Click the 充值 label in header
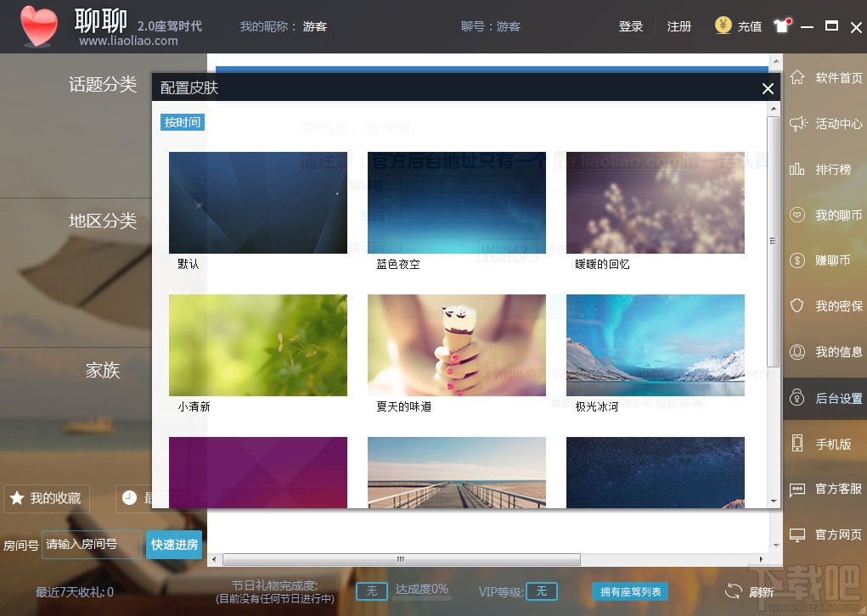The image size is (867, 616). 749,26
